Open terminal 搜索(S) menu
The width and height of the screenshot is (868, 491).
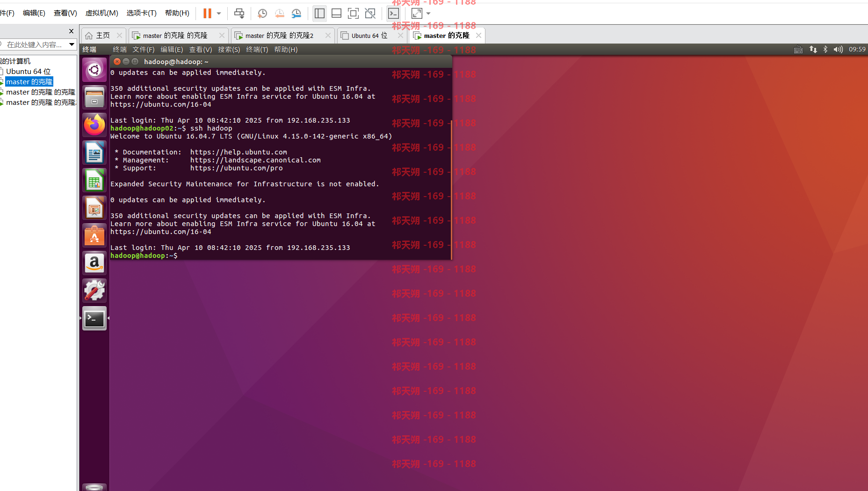229,50
